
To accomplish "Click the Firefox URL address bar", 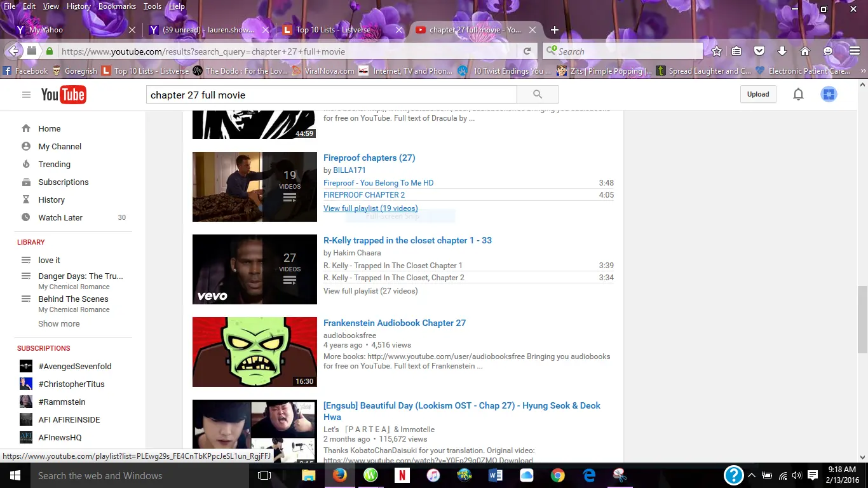I will point(286,51).
